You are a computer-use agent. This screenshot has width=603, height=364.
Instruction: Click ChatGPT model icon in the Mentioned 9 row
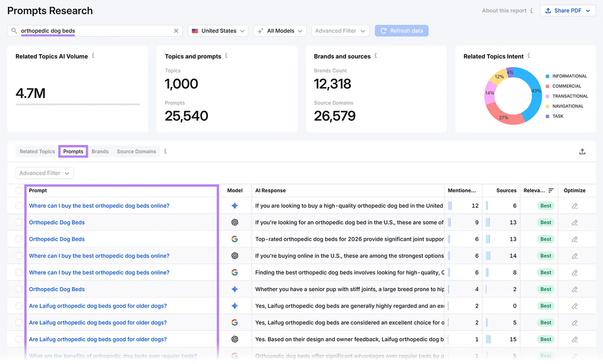click(235, 222)
